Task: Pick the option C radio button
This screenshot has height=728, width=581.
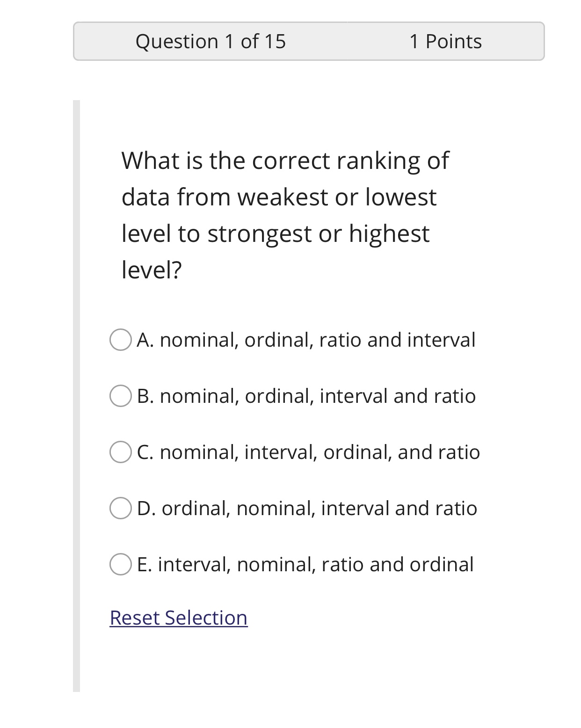Action: [x=120, y=452]
